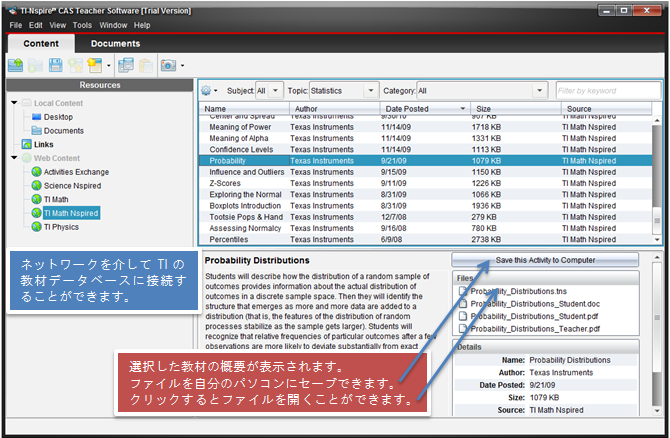Select the Confidence Levels row
The width and height of the screenshot is (670, 438).
(x=426, y=149)
